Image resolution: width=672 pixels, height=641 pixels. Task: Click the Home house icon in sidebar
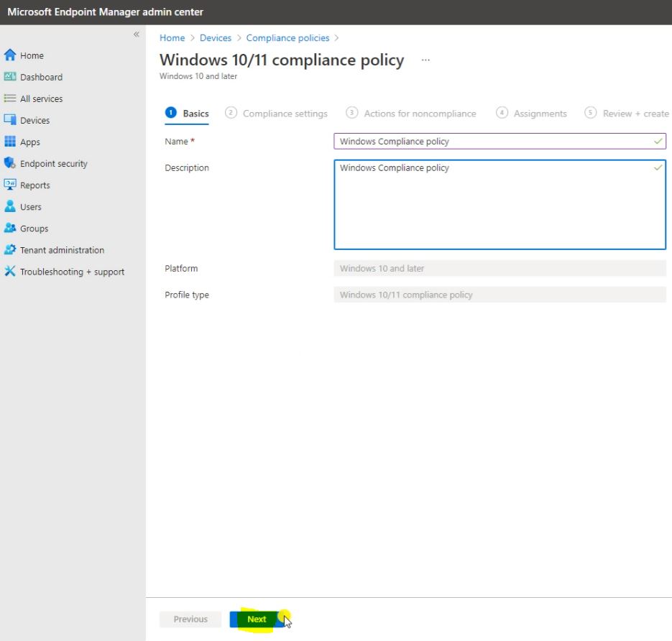tap(10, 55)
